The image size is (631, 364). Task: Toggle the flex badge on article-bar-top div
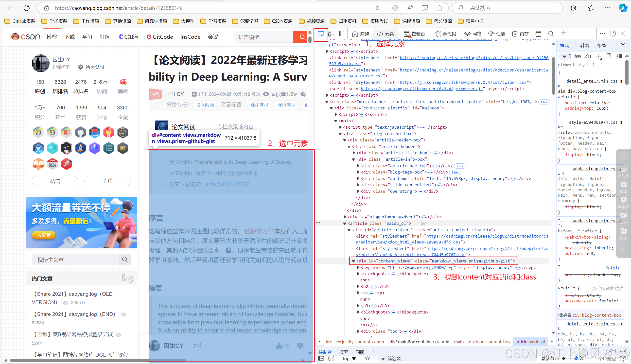[460, 166]
